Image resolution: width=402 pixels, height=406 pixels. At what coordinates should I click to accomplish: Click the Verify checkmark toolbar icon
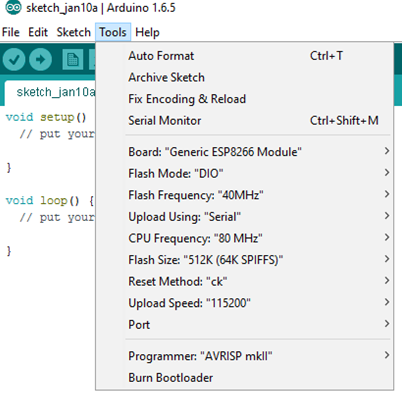point(14,60)
